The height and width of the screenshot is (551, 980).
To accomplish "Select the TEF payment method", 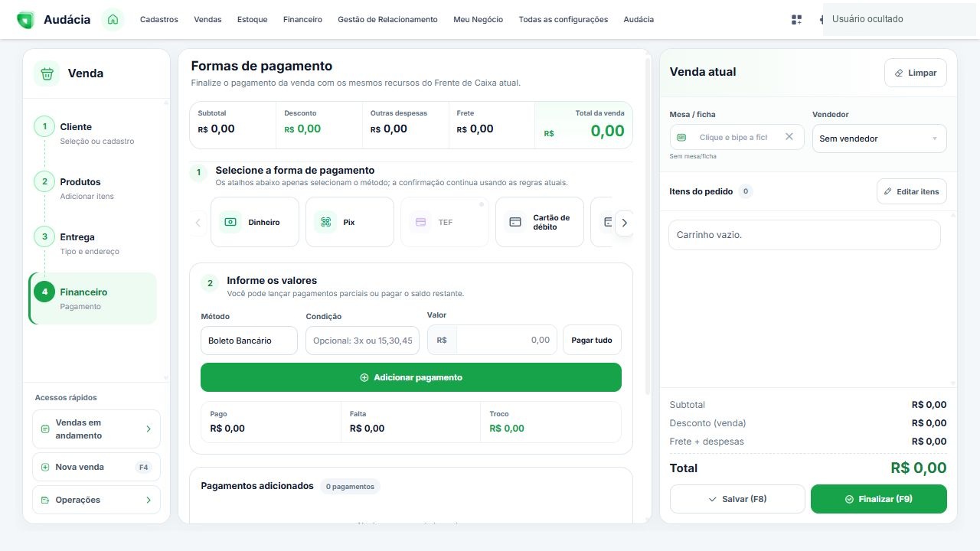I will point(444,222).
